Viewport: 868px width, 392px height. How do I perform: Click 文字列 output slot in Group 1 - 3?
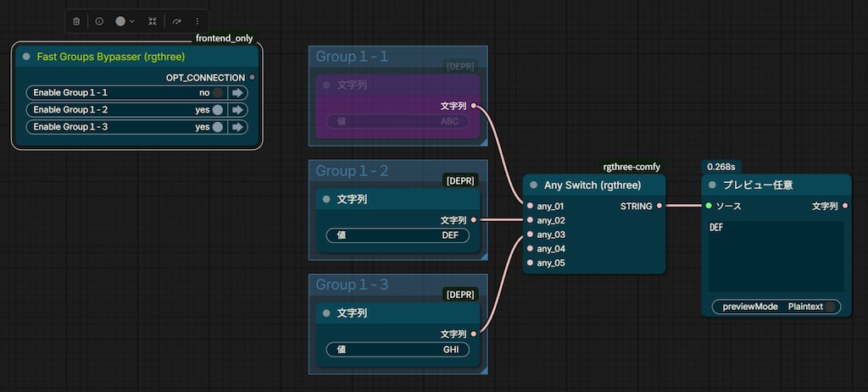(x=473, y=334)
